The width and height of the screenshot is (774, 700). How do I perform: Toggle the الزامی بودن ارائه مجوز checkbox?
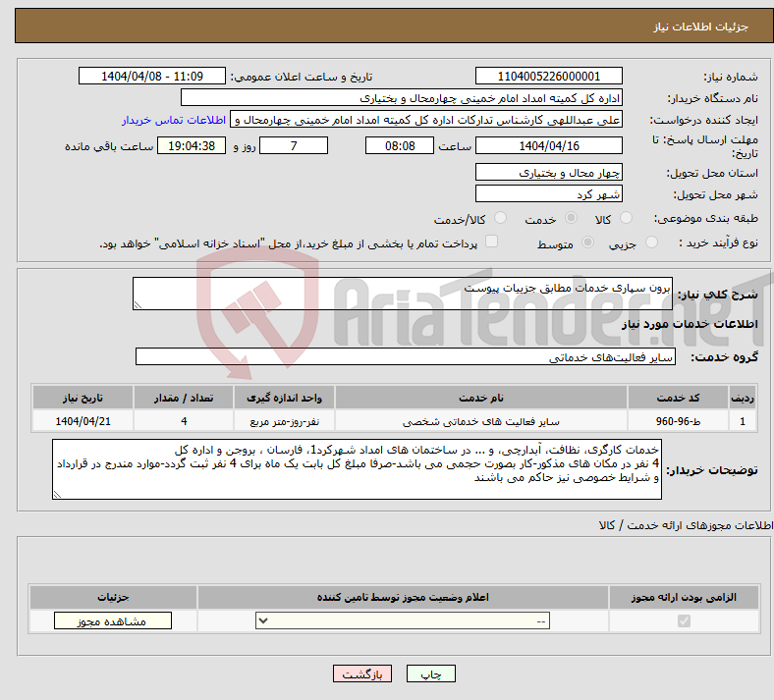pos(685,620)
